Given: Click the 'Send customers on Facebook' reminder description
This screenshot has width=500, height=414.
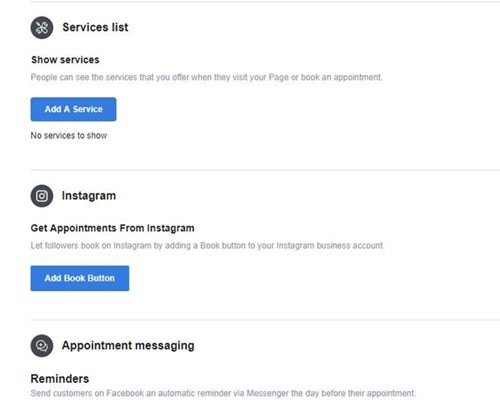Looking at the screenshot, I should click(x=223, y=393).
